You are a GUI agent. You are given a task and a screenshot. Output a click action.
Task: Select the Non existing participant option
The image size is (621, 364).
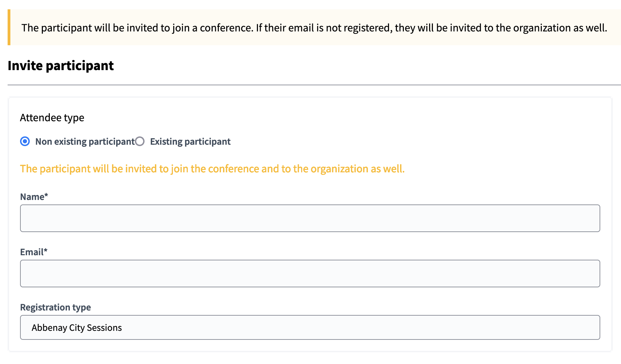click(x=25, y=141)
